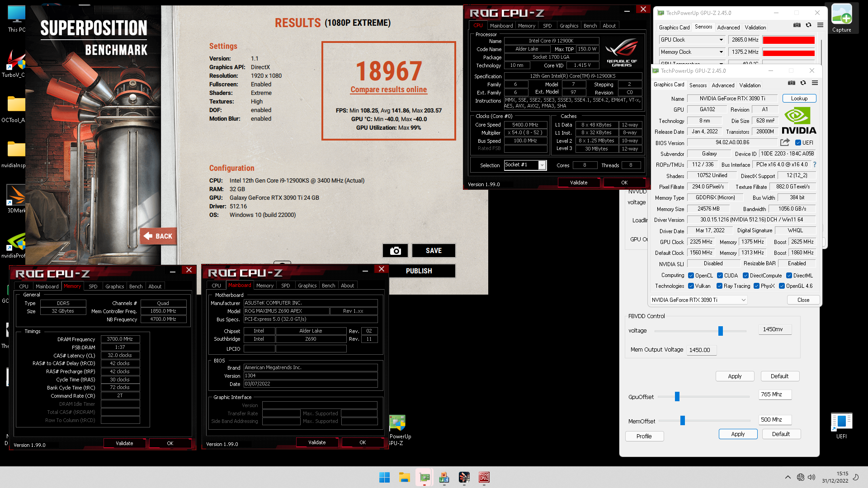Click the MemOffset 500 Mhz value field
This screenshot has width=868, height=488.
(x=775, y=420)
